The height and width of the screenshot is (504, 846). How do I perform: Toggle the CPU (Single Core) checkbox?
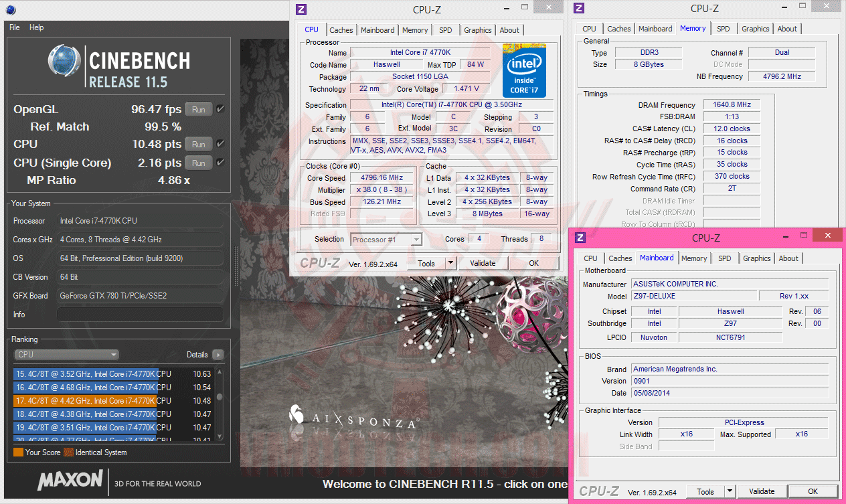220,162
